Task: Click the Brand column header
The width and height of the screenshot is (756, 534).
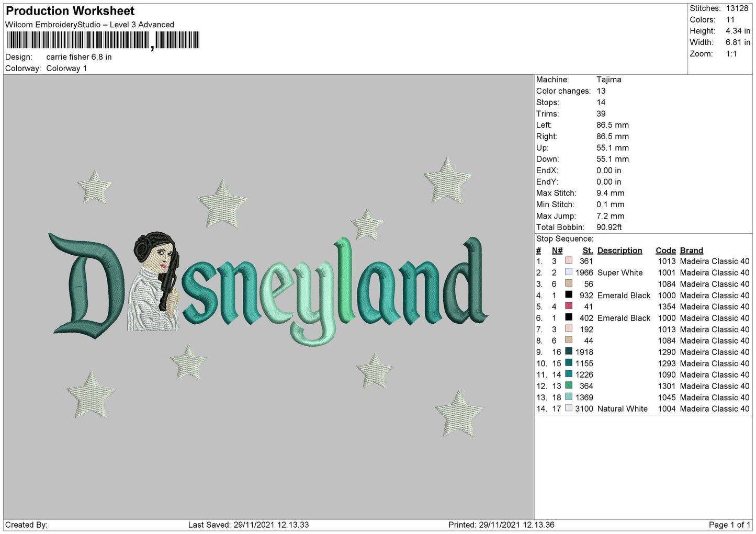Action: pyautogui.click(x=691, y=251)
